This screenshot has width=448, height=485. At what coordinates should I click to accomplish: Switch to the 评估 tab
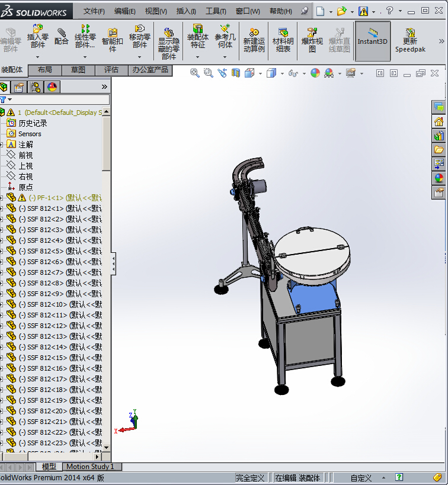point(111,70)
